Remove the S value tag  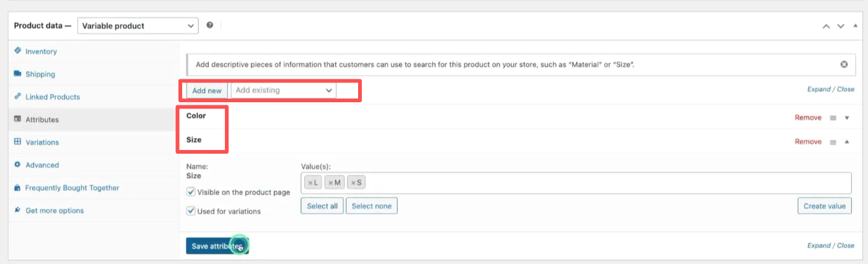coord(353,183)
